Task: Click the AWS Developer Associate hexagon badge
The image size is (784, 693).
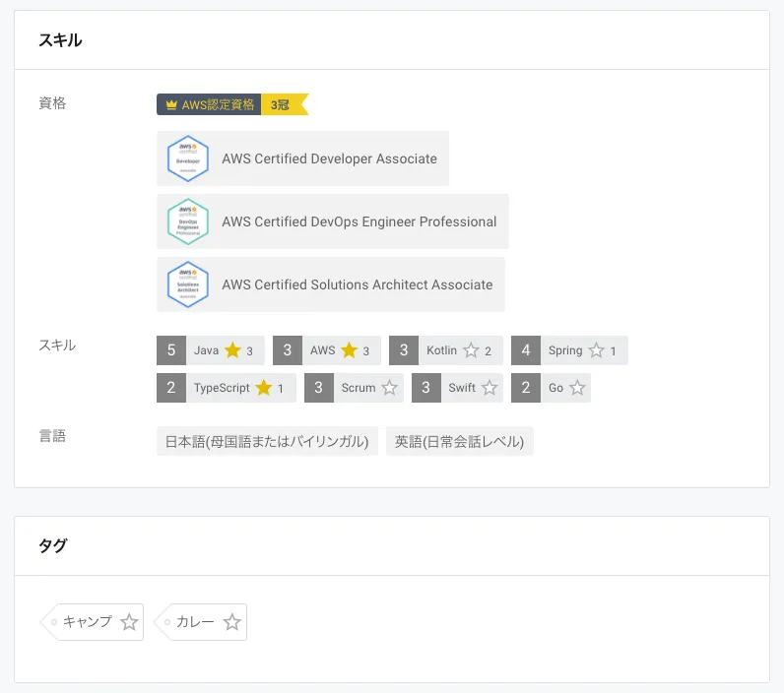Action: [x=188, y=158]
